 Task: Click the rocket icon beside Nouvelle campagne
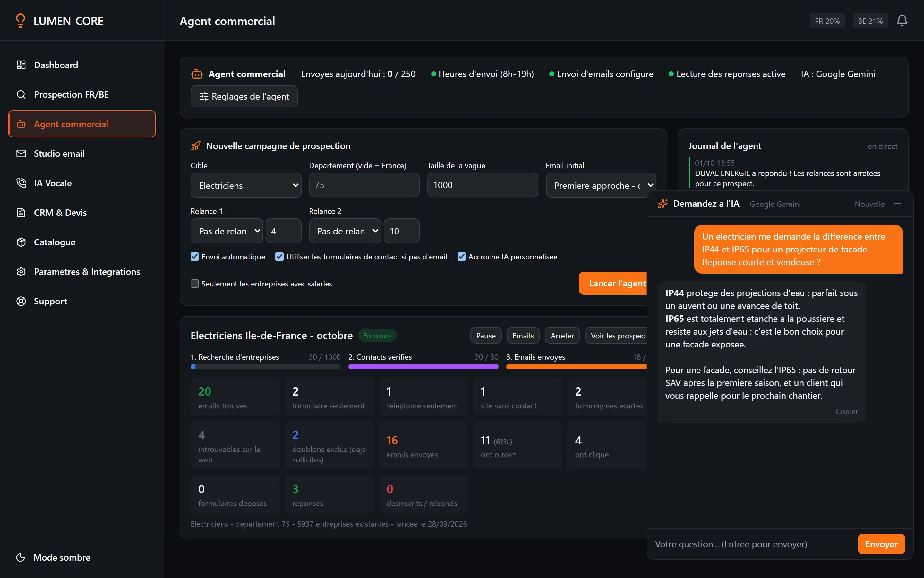pos(196,146)
